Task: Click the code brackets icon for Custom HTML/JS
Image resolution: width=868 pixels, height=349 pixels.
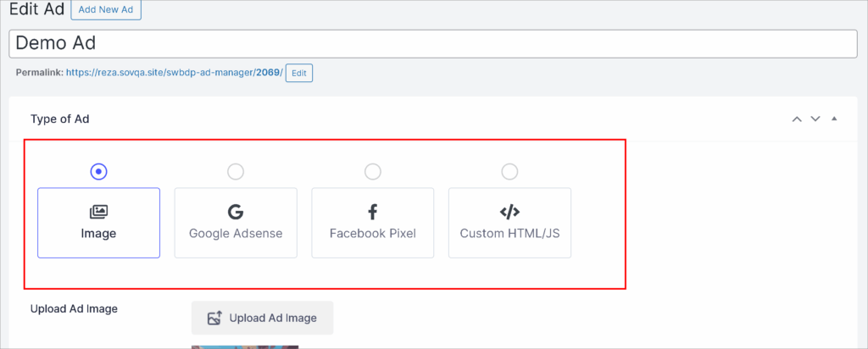Action: pyautogui.click(x=509, y=212)
